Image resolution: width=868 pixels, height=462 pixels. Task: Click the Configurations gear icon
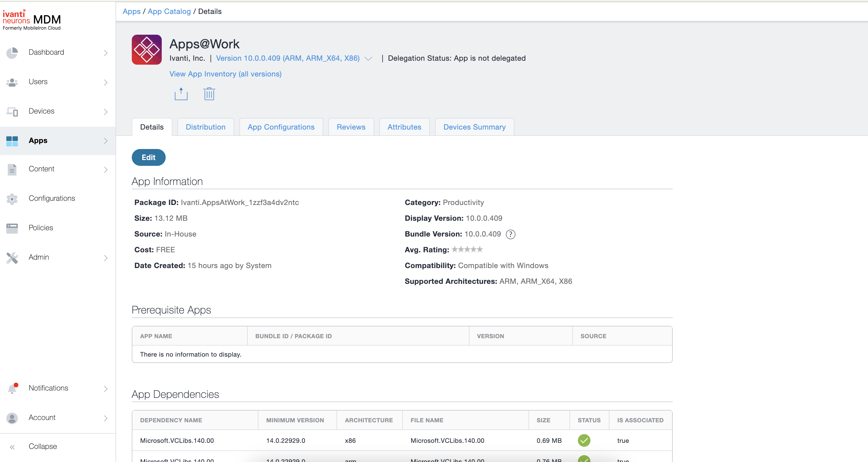pyautogui.click(x=12, y=199)
